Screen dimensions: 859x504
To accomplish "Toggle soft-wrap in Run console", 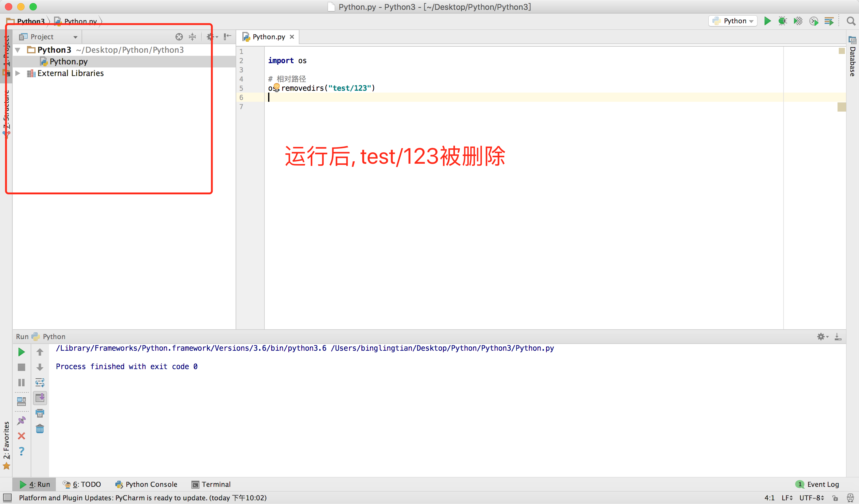I will [x=40, y=382].
